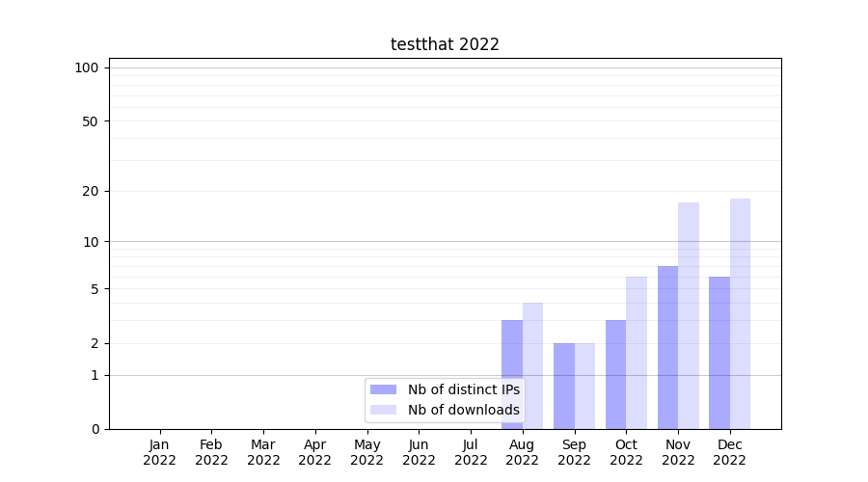Select the 'Nb of distinct IPs' legend label
The width and height of the screenshot is (868, 482).
click(463, 389)
